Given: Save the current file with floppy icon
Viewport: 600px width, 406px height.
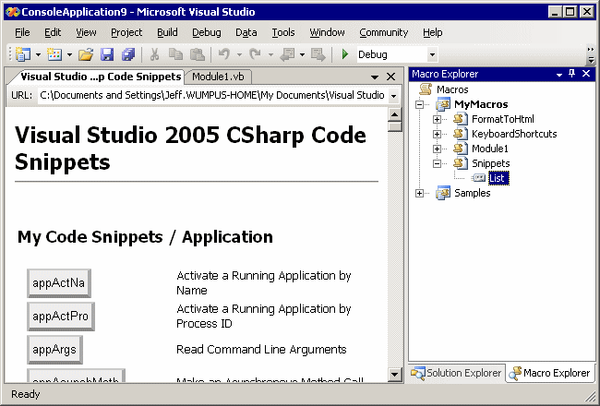Looking at the screenshot, I should [107, 55].
